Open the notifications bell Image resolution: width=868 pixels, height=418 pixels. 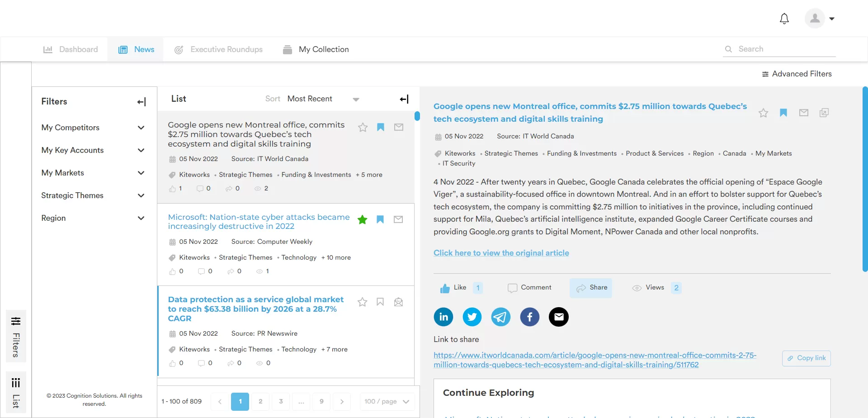click(x=784, y=19)
